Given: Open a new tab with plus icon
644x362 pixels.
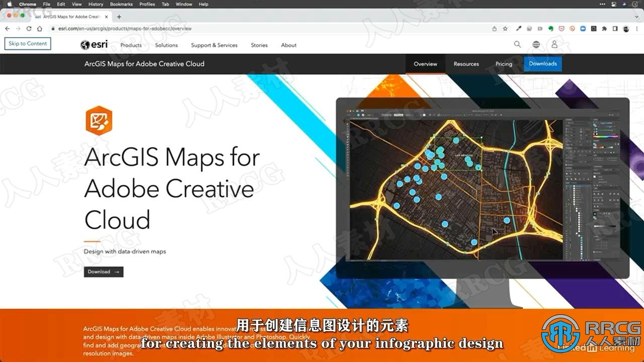Looking at the screenshot, I should coord(119,17).
